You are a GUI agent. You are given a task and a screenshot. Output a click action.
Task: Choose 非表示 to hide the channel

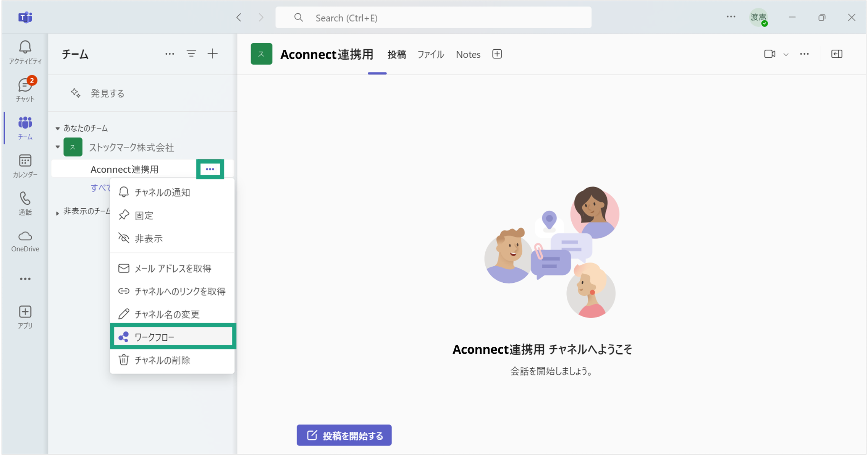pos(172,238)
